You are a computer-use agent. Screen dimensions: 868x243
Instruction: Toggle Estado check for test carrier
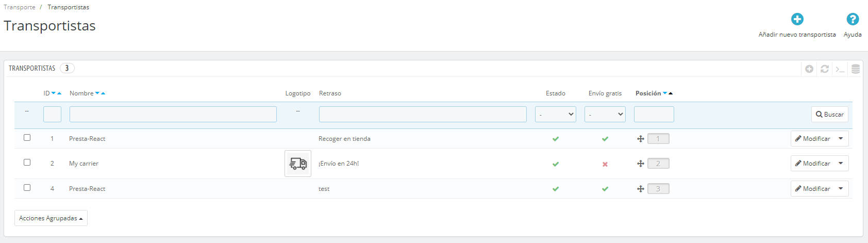point(556,189)
